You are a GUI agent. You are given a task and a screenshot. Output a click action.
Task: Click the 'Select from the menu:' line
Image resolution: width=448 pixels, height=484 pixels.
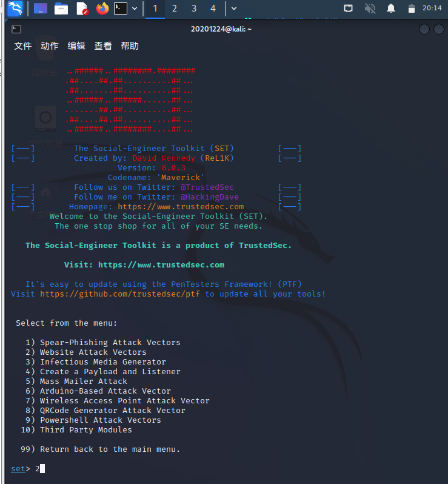[x=66, y=323]
